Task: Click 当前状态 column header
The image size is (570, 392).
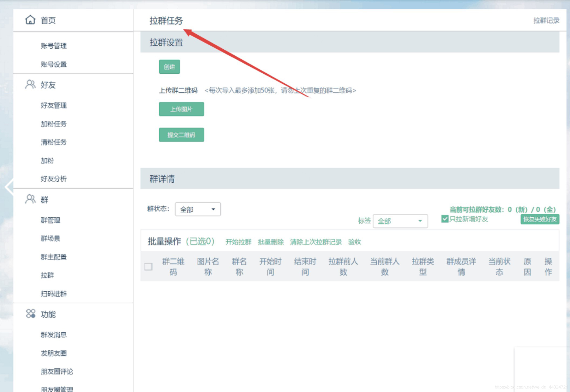Action: 499,267
